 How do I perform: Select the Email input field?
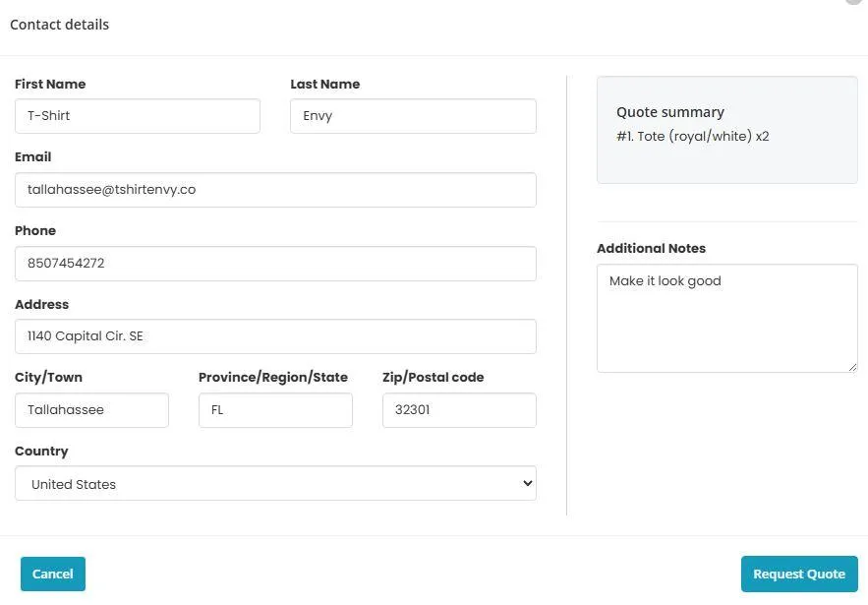pyautogui.click(x=275, y=190)
